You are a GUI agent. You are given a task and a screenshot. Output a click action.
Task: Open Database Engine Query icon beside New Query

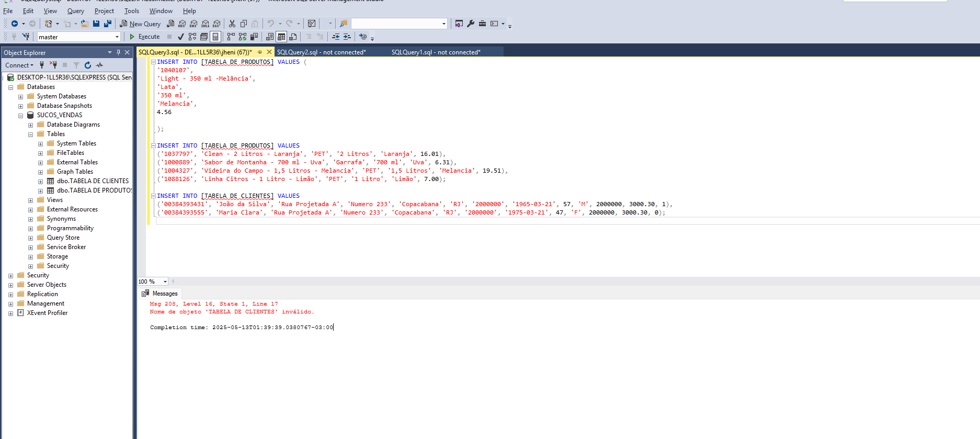click(x=170, y=24)
